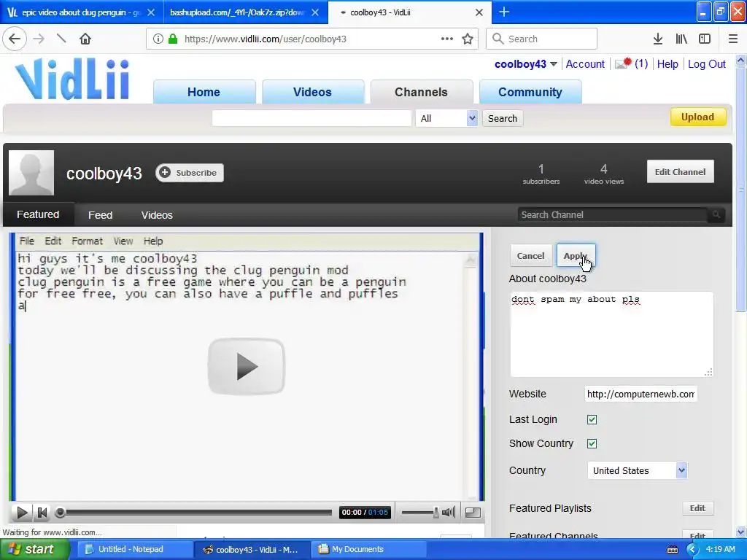Click the Search Channel input field

tap(613, 215)
